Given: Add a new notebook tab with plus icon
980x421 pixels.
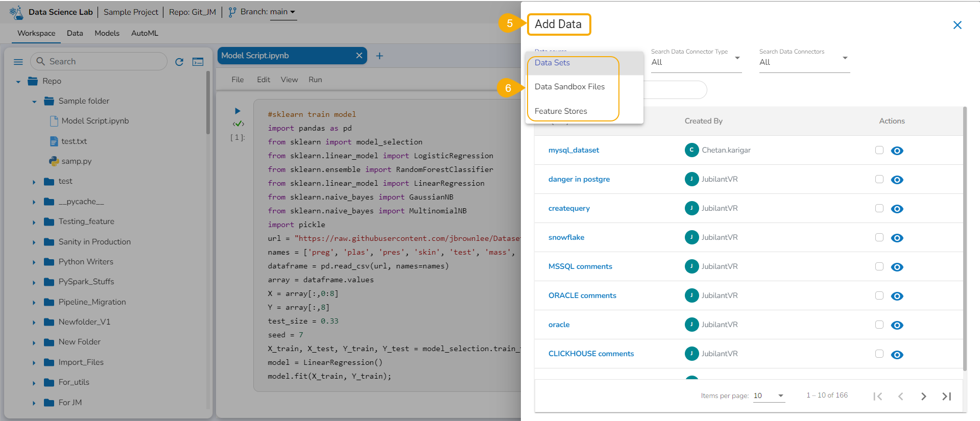Looking at the screenshot, I should [x=379, y=56].
